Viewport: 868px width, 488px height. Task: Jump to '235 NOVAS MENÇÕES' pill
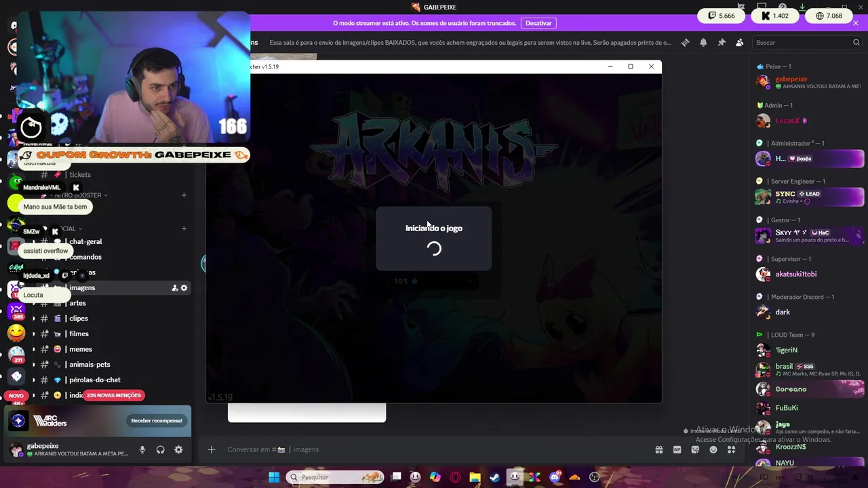coord(114,395)
